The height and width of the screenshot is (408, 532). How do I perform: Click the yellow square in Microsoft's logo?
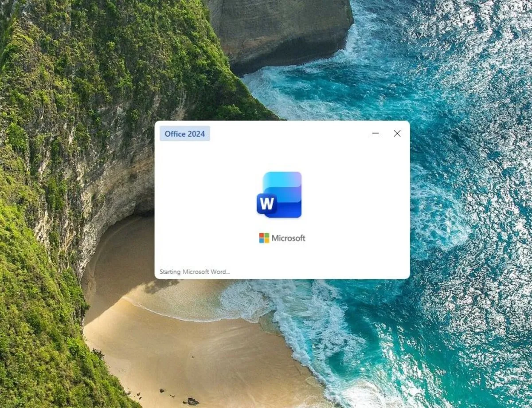tap(266, 240)
